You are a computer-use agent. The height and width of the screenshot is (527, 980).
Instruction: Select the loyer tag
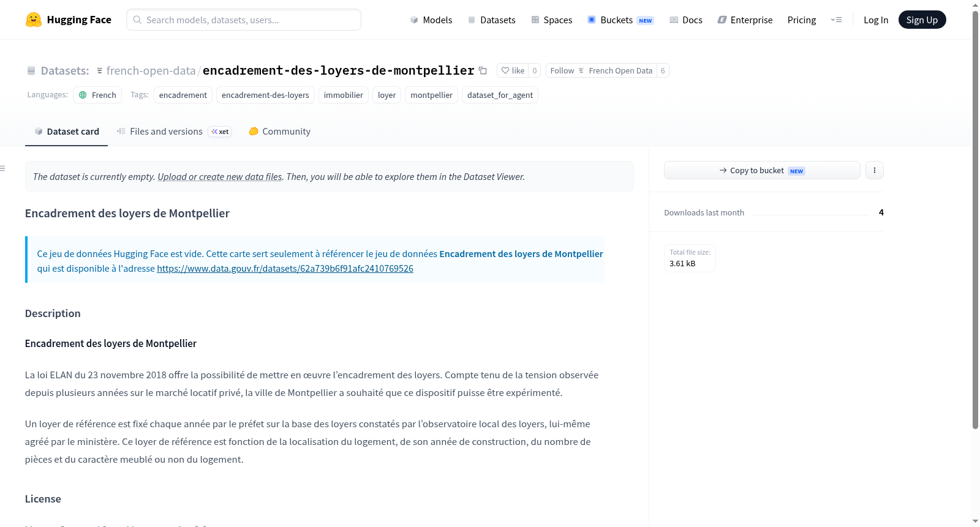[x=386, y=95]
